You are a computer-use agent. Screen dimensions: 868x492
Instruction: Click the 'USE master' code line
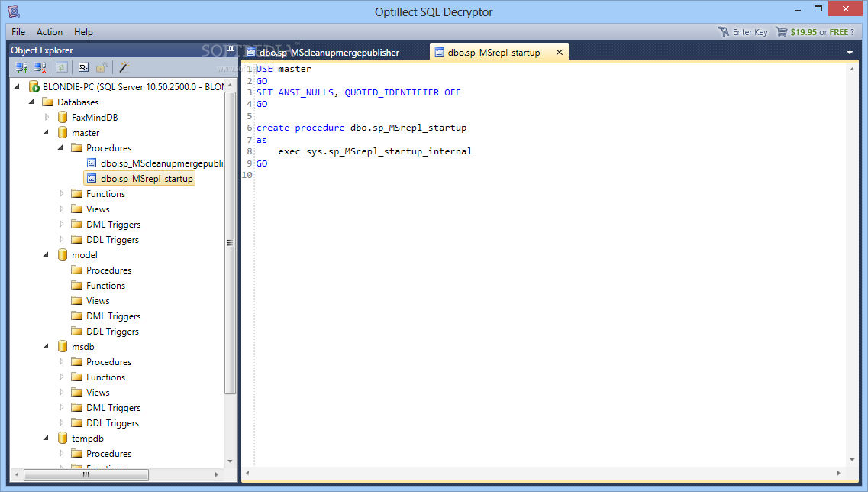tap(283, 69)
